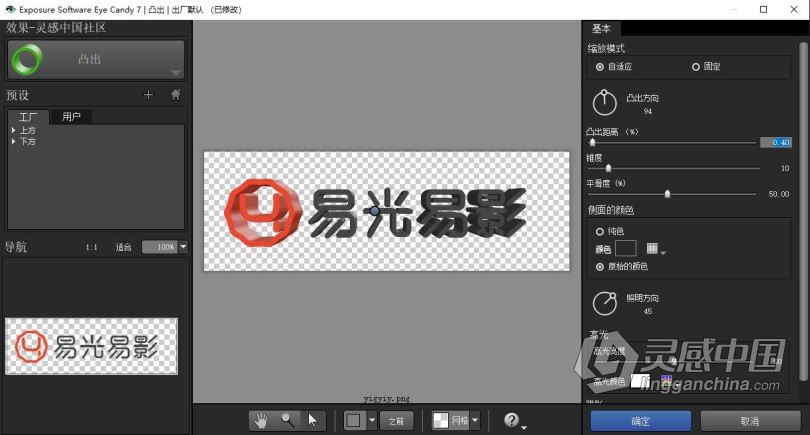Expand the 下方 preset group
810x435 pixels.
click(x=13, y=141)
